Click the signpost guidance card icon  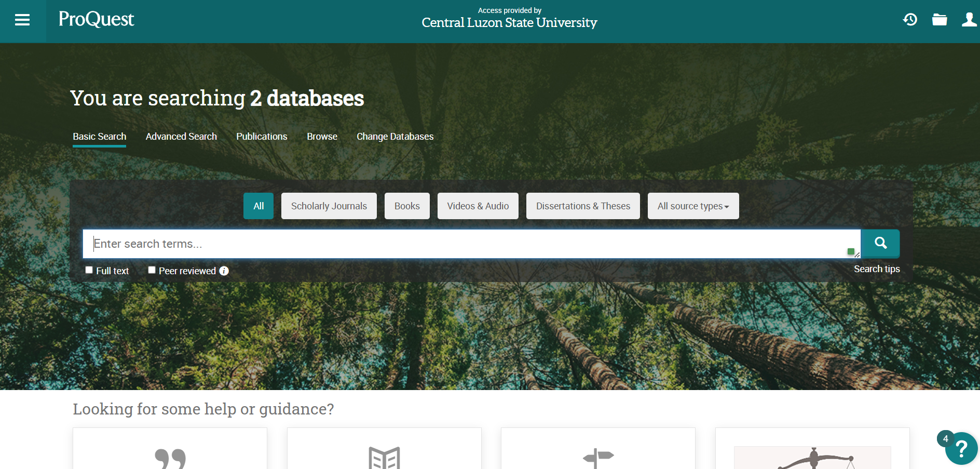[x=598, y=458]
